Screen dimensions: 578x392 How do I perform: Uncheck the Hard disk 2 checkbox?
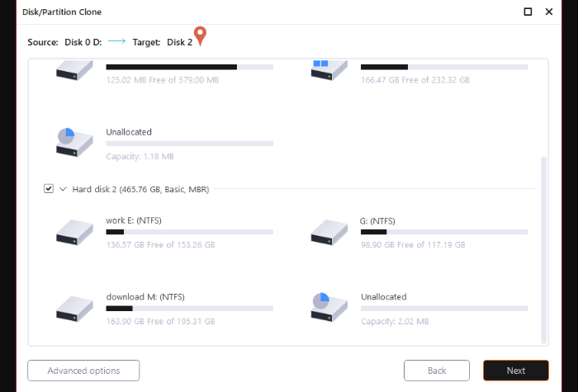click(48, 189)
